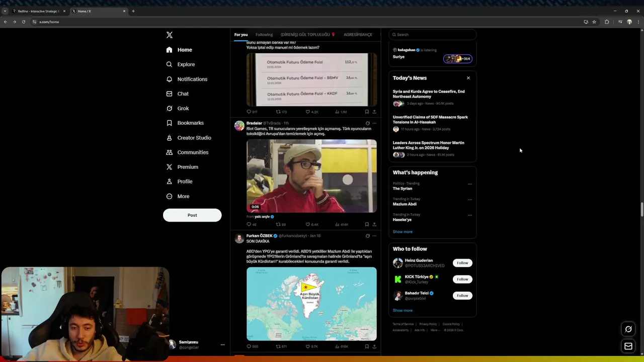Open the Otomatik Fatura Ödeme image
Screen dimensions: 644x362
tap(311, 79)
